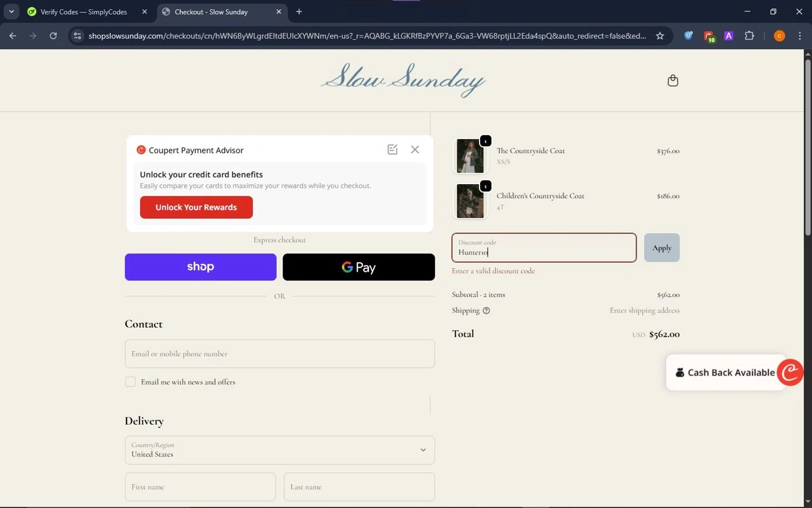
Task: Go back to the previous page
Action: pos(13,36)
